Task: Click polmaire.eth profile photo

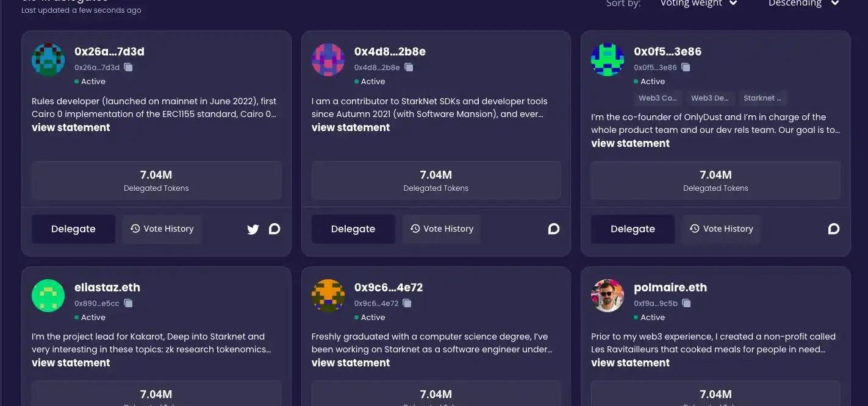Action: [608, 296]
